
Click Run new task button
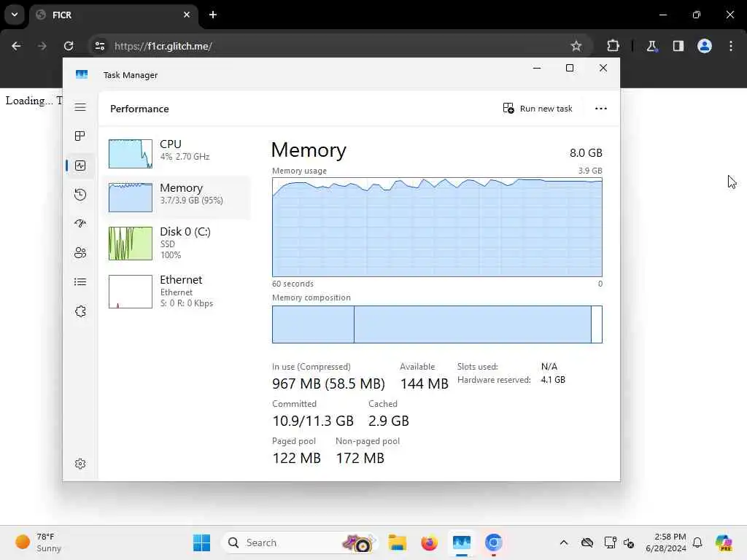click(538, 109)
